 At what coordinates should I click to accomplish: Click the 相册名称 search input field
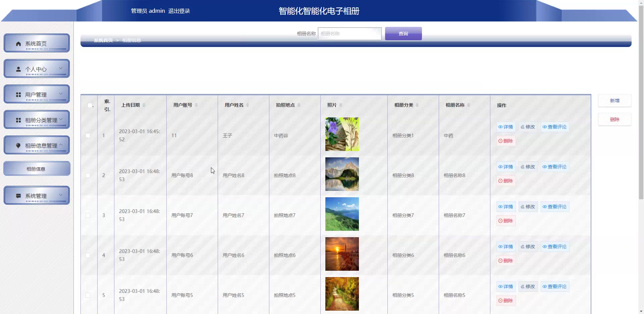(350, 34)
